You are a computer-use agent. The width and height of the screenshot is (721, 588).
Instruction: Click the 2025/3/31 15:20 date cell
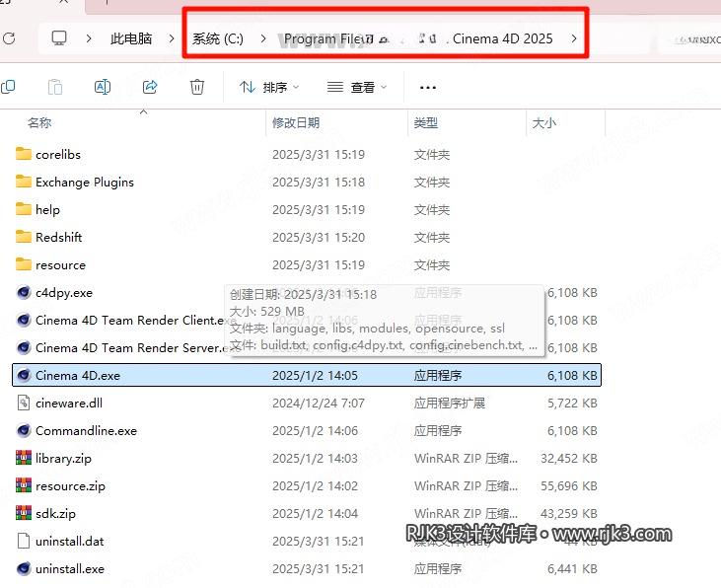319,238
